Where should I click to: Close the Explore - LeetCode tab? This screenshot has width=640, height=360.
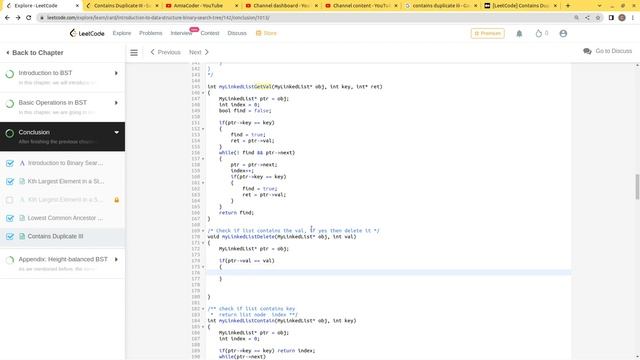click(x=77, y=6)
